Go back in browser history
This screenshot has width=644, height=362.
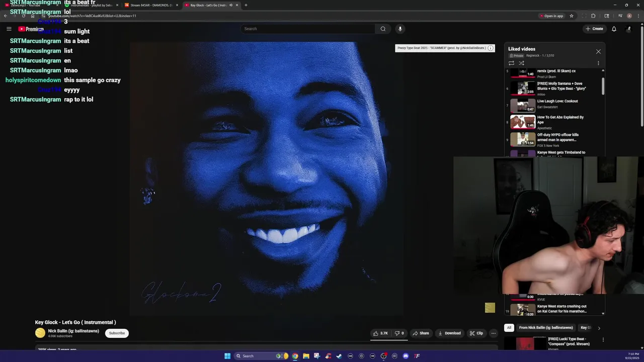click(x=6, y=16)
